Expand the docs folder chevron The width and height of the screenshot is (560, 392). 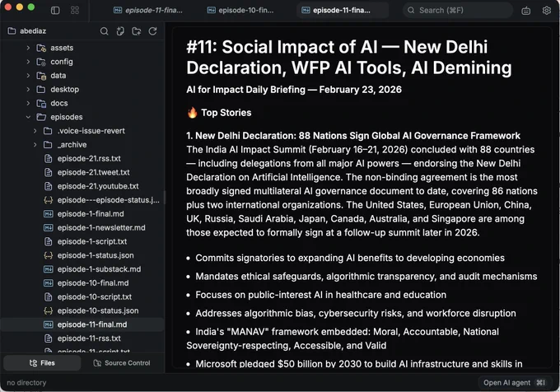click(x=28, y=103)
